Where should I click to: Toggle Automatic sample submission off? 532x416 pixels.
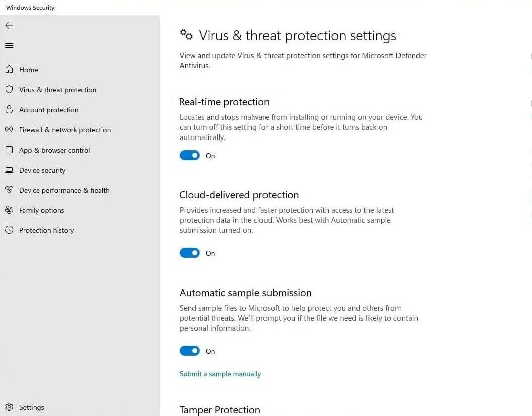190,351
